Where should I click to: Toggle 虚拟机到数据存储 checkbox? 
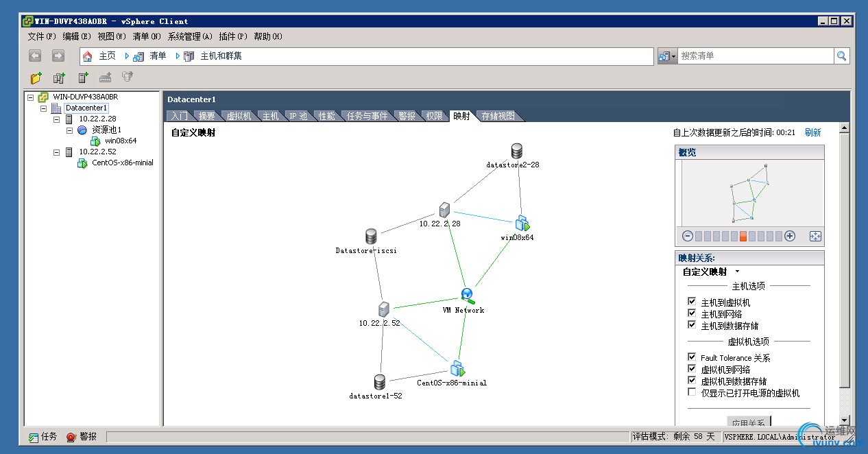[x=692, y=381]
